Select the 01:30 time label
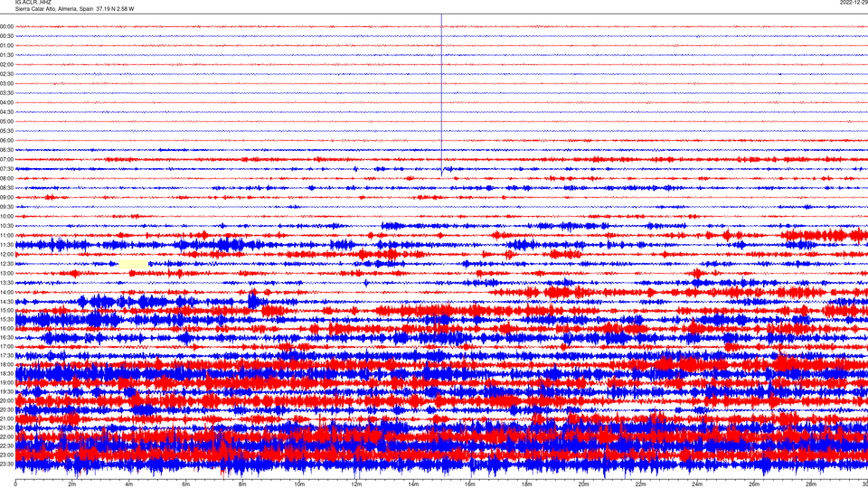The height and width of the screenshot is (488, 868). click(x=7, y=55)
